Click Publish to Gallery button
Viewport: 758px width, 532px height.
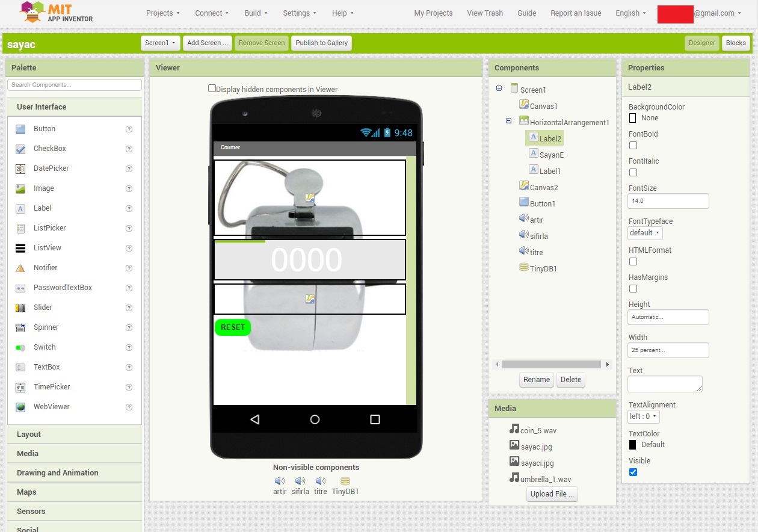coord(322,43)
